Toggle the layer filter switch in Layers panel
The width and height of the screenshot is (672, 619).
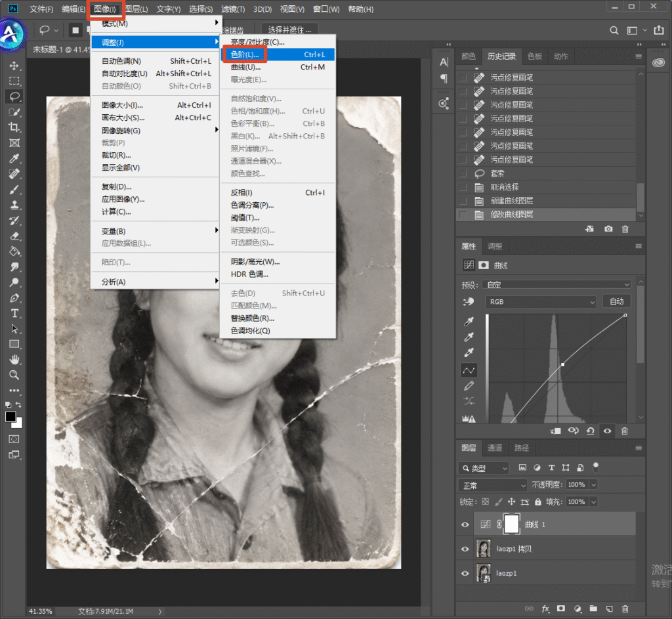pos(595,467)
